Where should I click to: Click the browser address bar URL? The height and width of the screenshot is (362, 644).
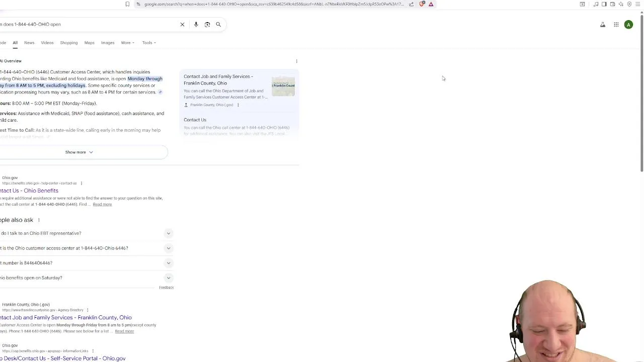[274, 4]
